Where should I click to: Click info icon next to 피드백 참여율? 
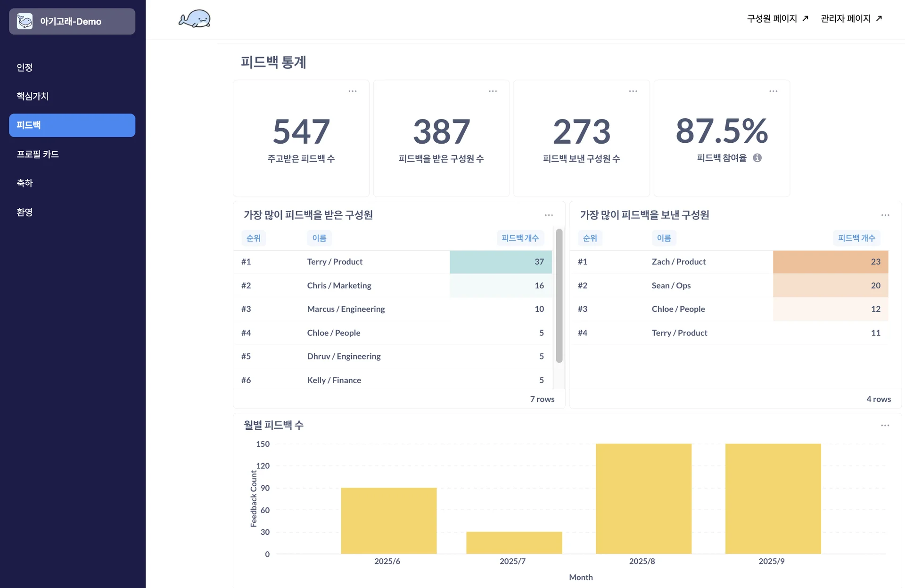[757, 158]
